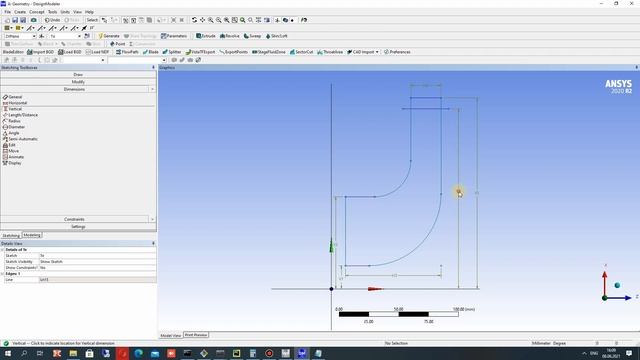Expand the Constraints toolbox section
The width and height of the screenshot is (640, 360).
pyautogui.click(x=74, y=219)
